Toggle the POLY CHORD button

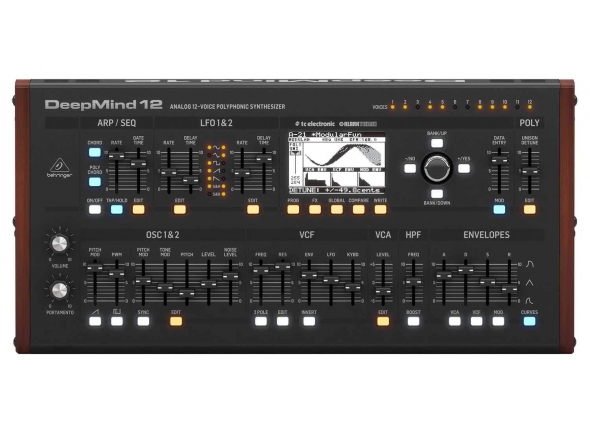coord(95,182)
